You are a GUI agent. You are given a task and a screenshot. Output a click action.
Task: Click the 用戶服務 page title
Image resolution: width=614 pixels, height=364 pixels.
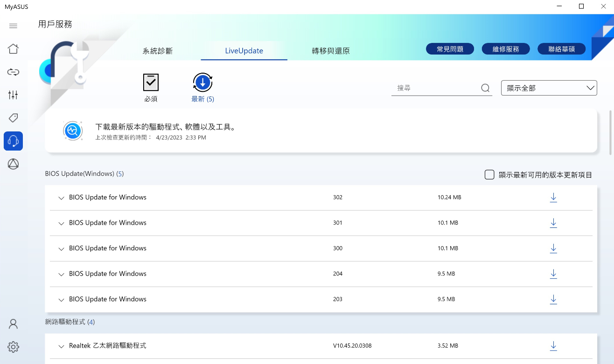click(x=55, y=24)
